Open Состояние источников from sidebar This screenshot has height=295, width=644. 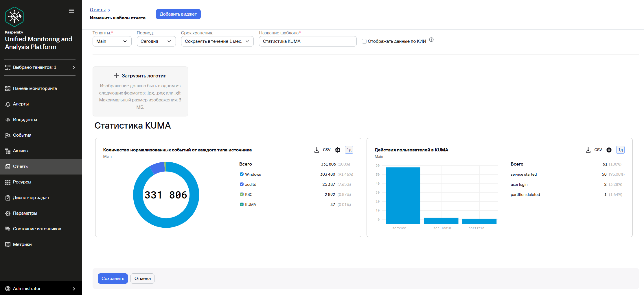point(41,229)
